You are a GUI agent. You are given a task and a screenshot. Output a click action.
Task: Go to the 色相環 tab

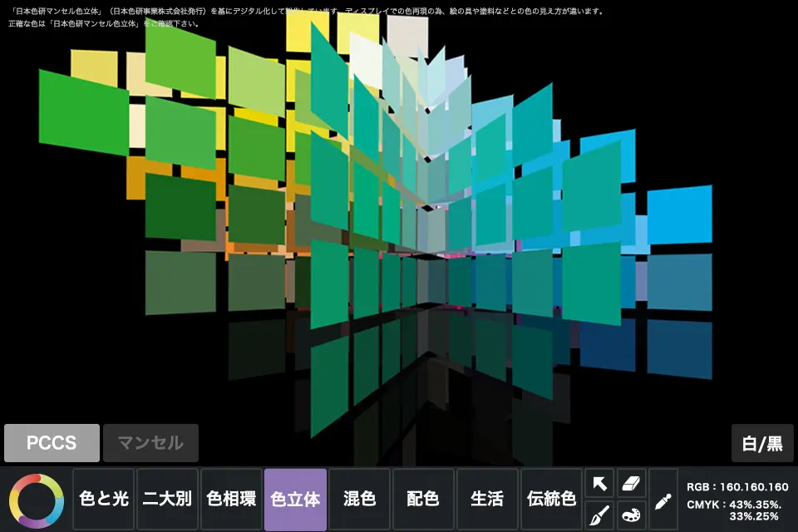pos(231,500)
